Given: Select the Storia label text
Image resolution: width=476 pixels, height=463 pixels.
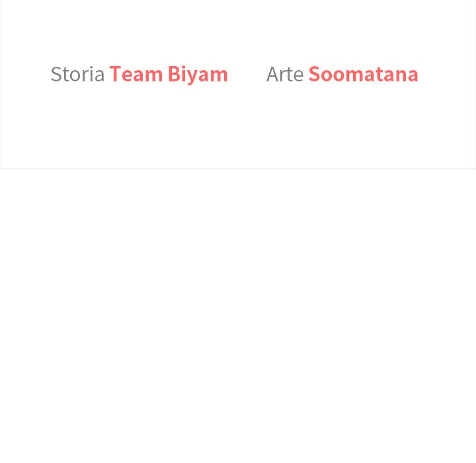Looking at the screenshot, I should (77, 74).
